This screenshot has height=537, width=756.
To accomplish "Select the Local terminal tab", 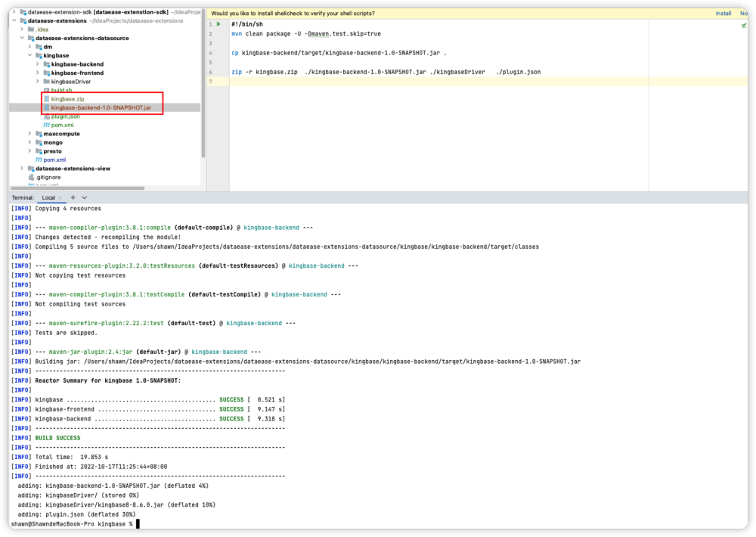I will [48, 198].
